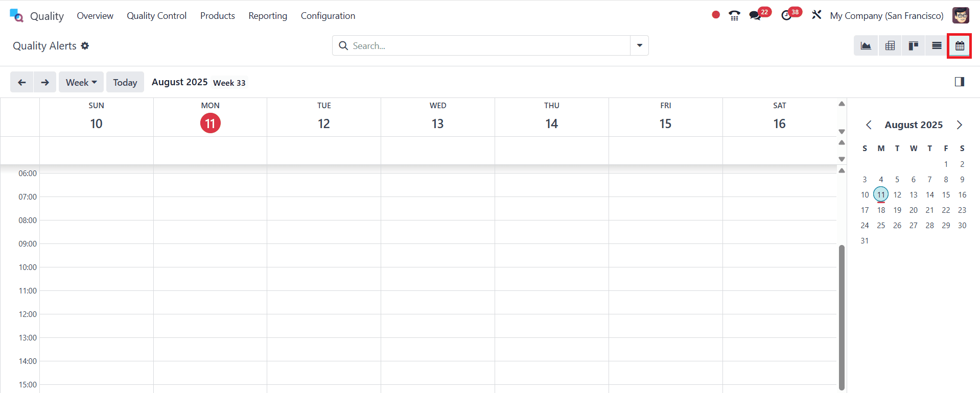Click the 09:00 slot on Wednesday
This screenshot has height=393, width=980.
[438, 255]
